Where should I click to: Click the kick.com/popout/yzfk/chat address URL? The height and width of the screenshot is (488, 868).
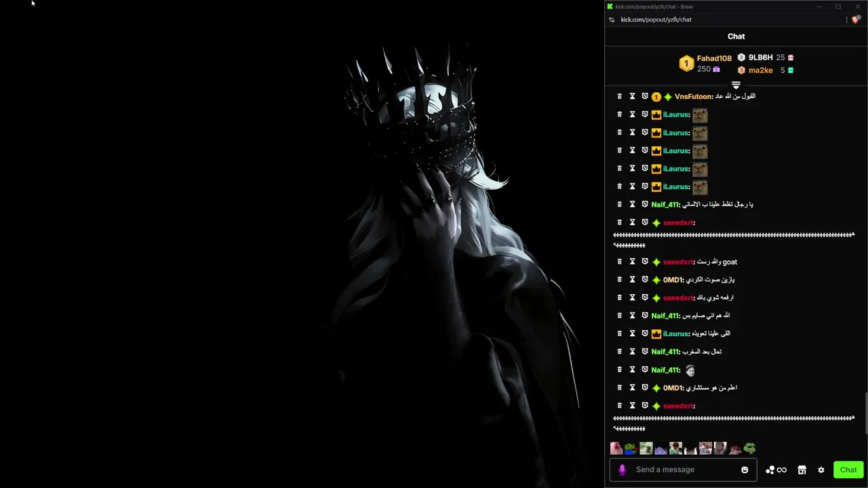(656, 20)
